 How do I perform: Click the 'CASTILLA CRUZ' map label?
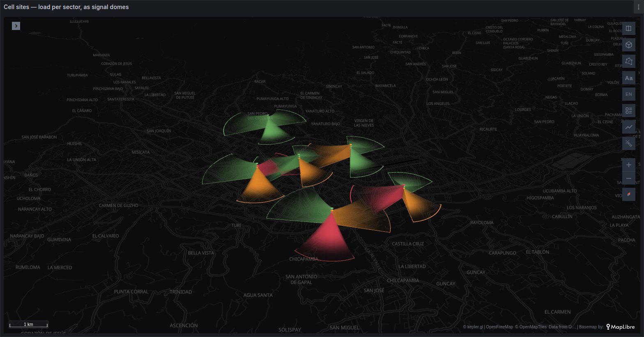click(x=408, y=244)
